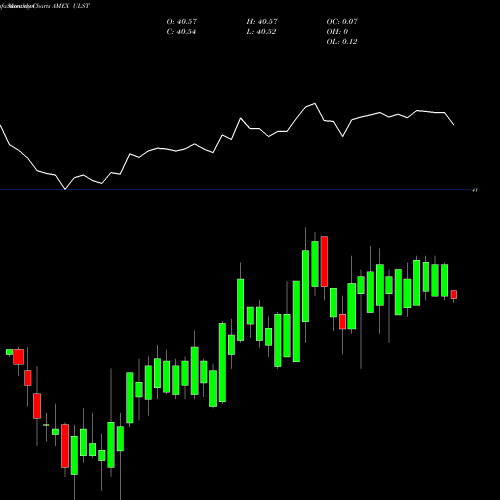
Task: Select the OH: 0 readout
Action: pyautogui.click(x=337, y=32)
